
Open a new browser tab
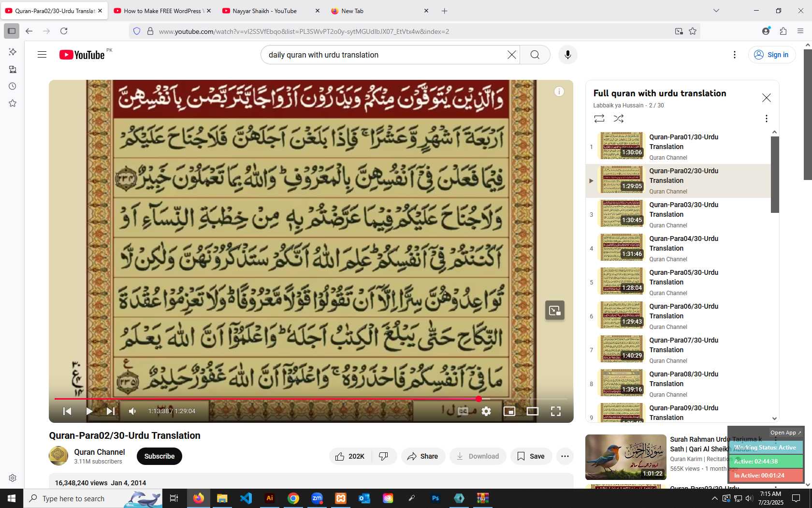[445, 11]
